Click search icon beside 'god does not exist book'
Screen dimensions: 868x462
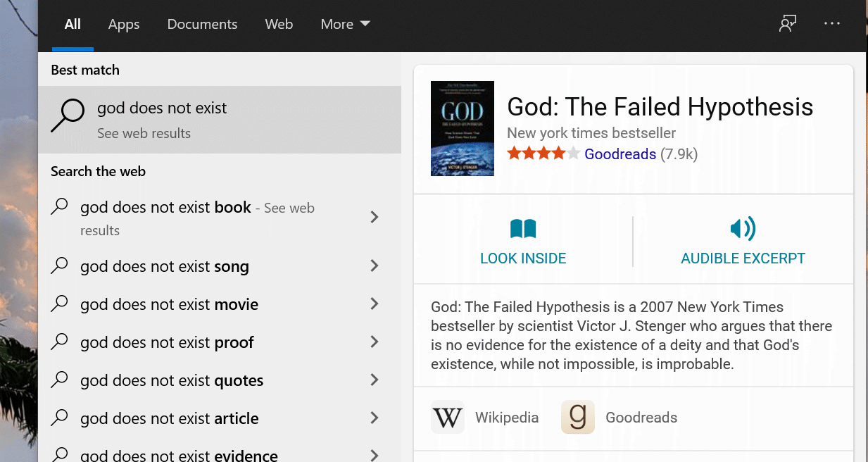61,206
